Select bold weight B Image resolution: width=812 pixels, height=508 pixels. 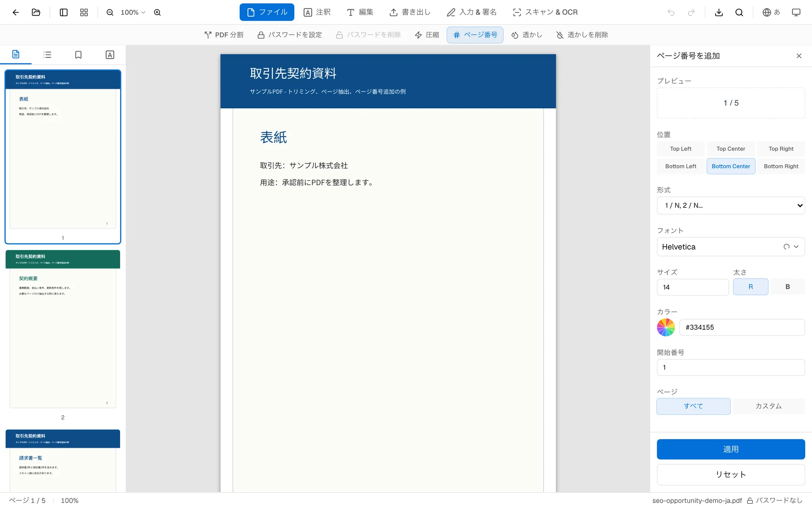(x=787, y=287)
